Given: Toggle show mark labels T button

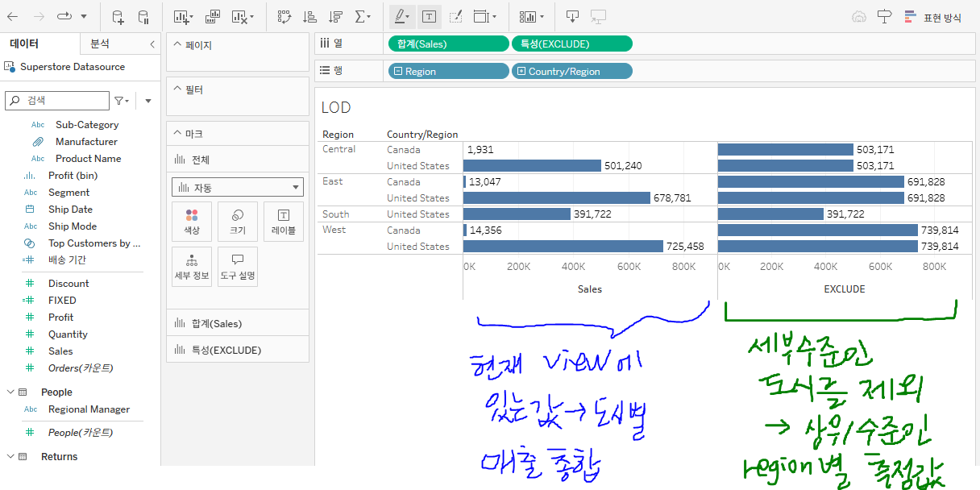Looking at the screenshot, I should coord(428,16).
